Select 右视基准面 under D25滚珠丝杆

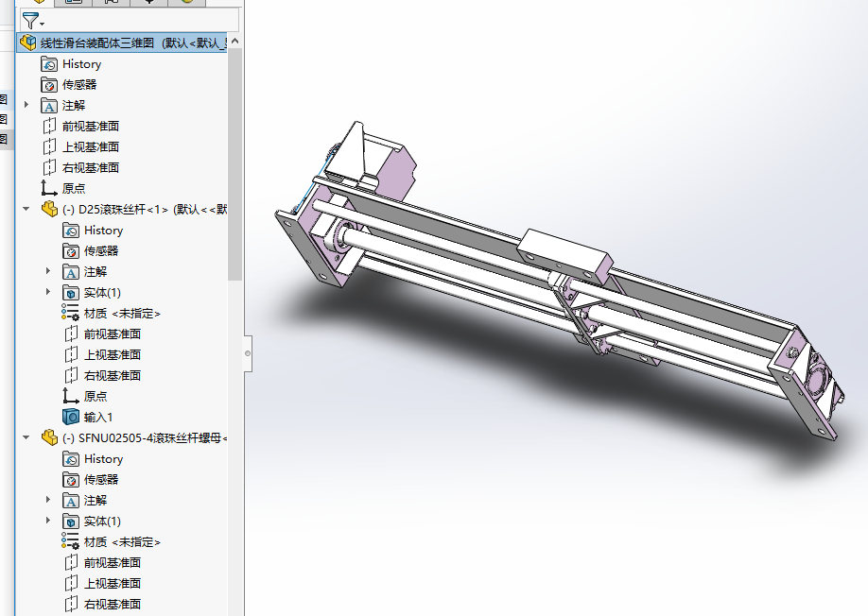(102, 375)
